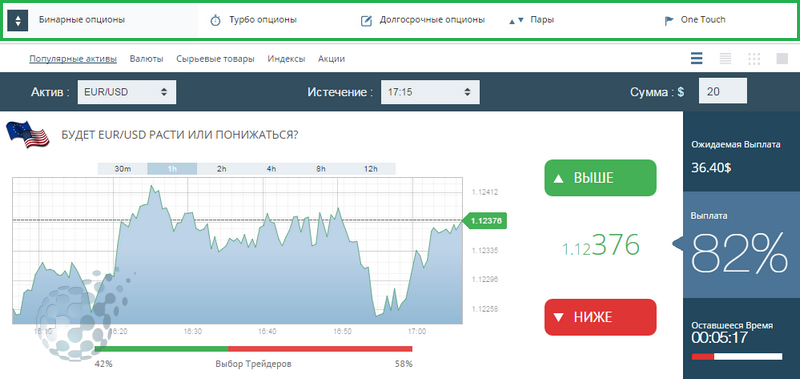The image size is (800, 379).
Task: Click the question heading about EUR/USD
Action: coord(180,135)
